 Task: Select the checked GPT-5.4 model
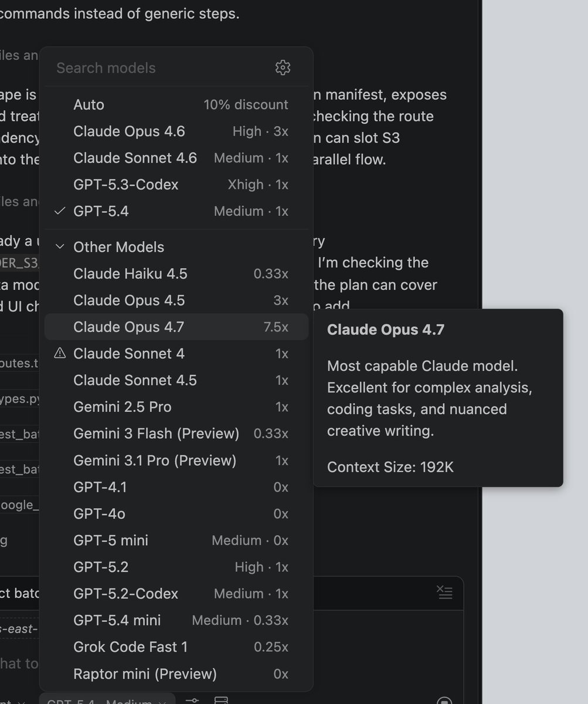[x=176, y=211]
